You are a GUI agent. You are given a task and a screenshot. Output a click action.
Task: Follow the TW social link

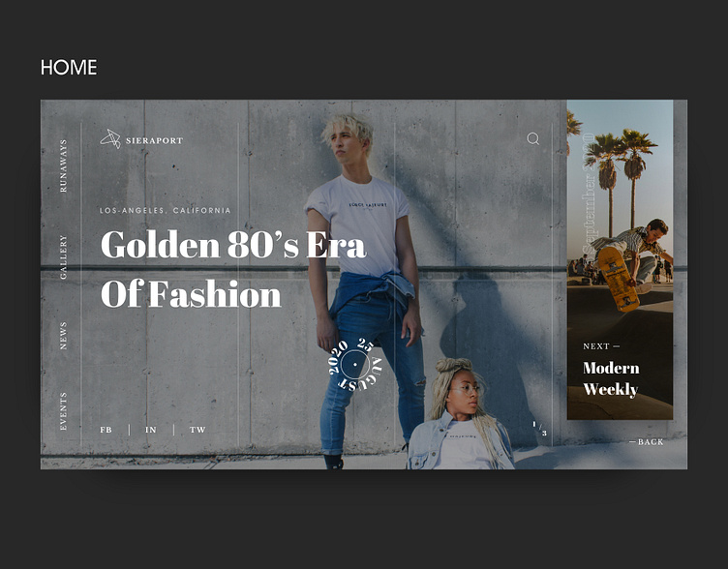pos(197,430)
